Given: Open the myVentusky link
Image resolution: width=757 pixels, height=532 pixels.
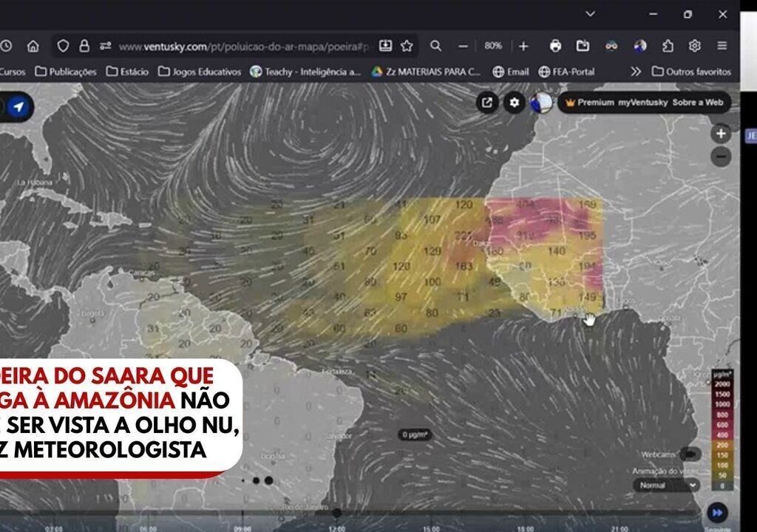Looking at the screenshot, I should coord(643,103).
